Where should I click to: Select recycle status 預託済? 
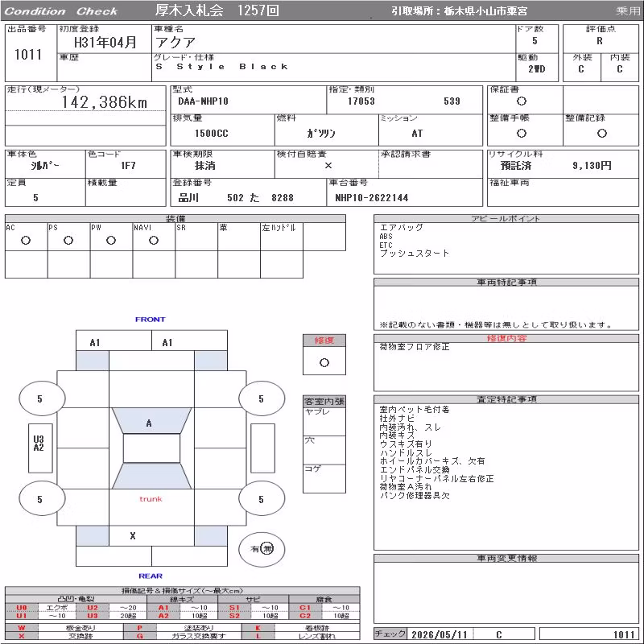pyautogui.click(x=516, y=166)
